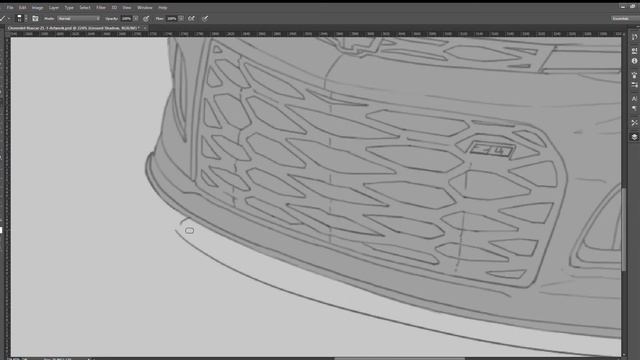Open the Window menu

pos(144,7)
